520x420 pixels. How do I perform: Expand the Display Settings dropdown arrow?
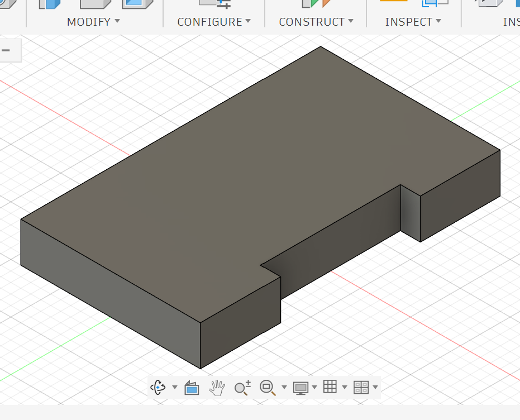[314, 387]
